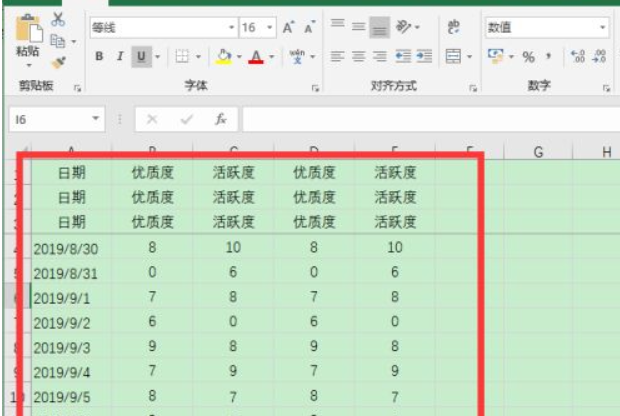Increase indent
This screenshot has height=416, width=620.
click(x=424, y=57)
